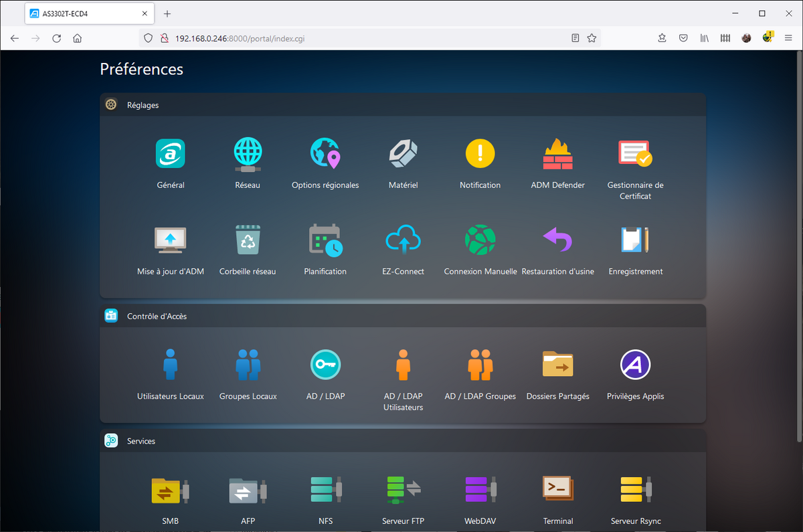Open the Matériel hardware settings
Screen dimensions: 803x532
[x=403, y=154]
